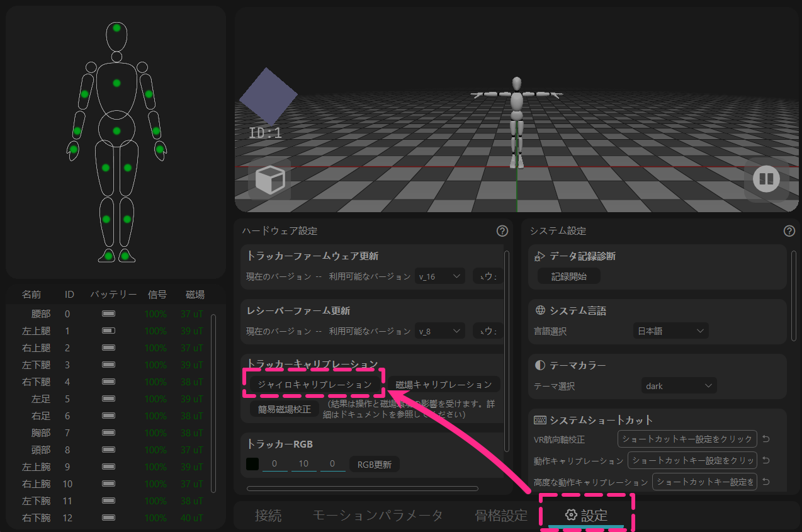Click the 簡易磁場校正 button
Viewport: 802px width, 532px height.
(285, 409)
